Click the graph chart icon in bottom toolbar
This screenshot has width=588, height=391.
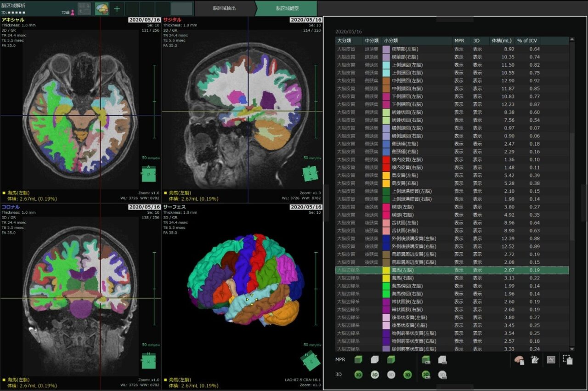click(551, 360)
